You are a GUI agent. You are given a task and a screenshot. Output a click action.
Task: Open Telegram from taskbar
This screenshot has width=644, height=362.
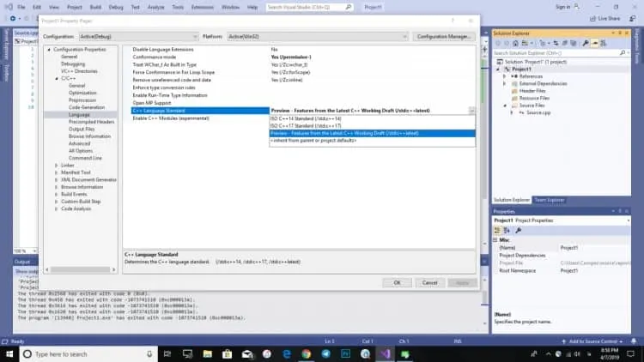click(325, 353)
